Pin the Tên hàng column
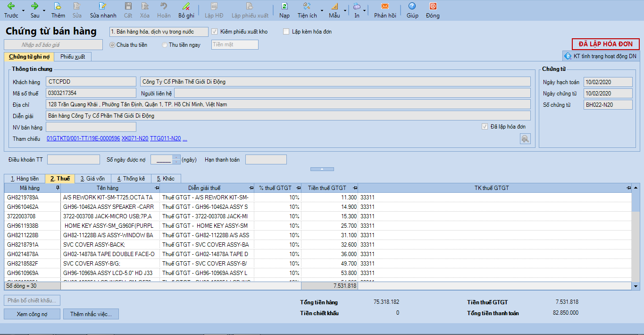This screenshot has height=335, width=644. 157,188
